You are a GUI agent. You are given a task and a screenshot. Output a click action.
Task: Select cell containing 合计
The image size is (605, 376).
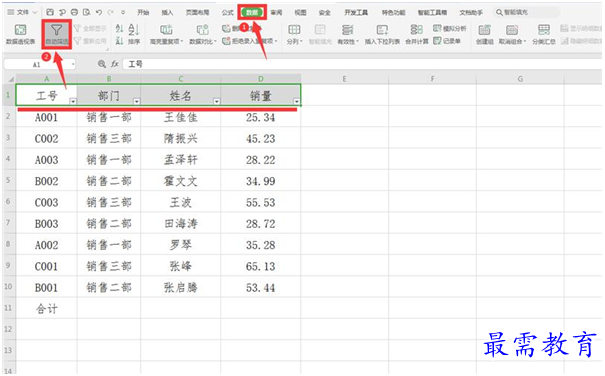46,308
